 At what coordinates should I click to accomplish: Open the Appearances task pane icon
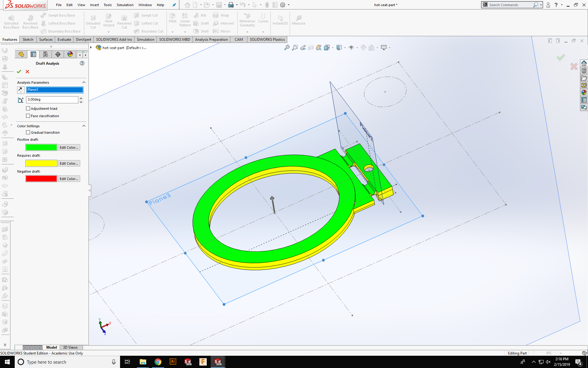(584, 93)
